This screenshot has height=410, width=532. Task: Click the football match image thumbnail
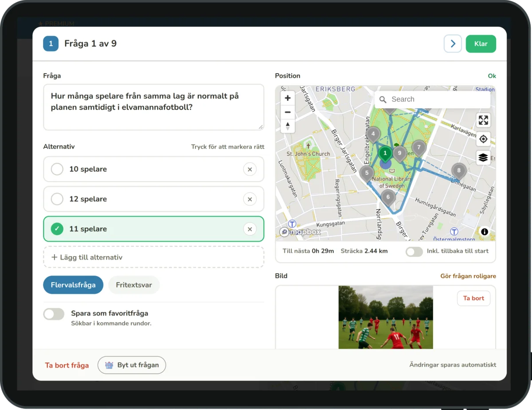click(x=386, y=317)
